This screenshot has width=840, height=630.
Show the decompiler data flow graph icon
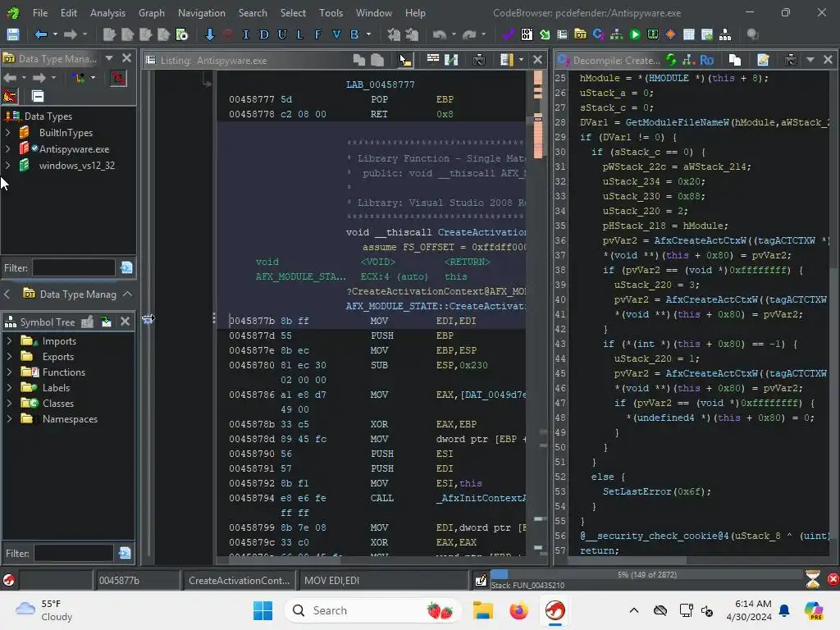[689, 60]
